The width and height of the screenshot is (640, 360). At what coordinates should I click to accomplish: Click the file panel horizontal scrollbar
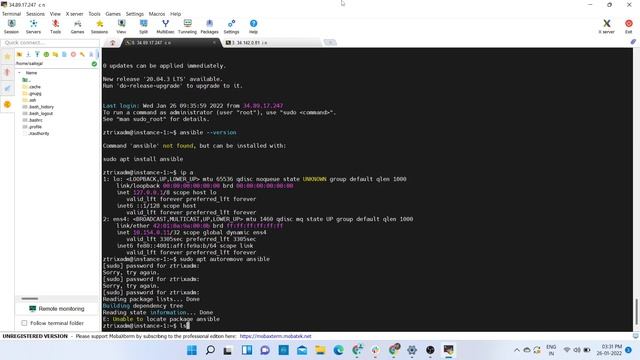click(x=30, y=299)
